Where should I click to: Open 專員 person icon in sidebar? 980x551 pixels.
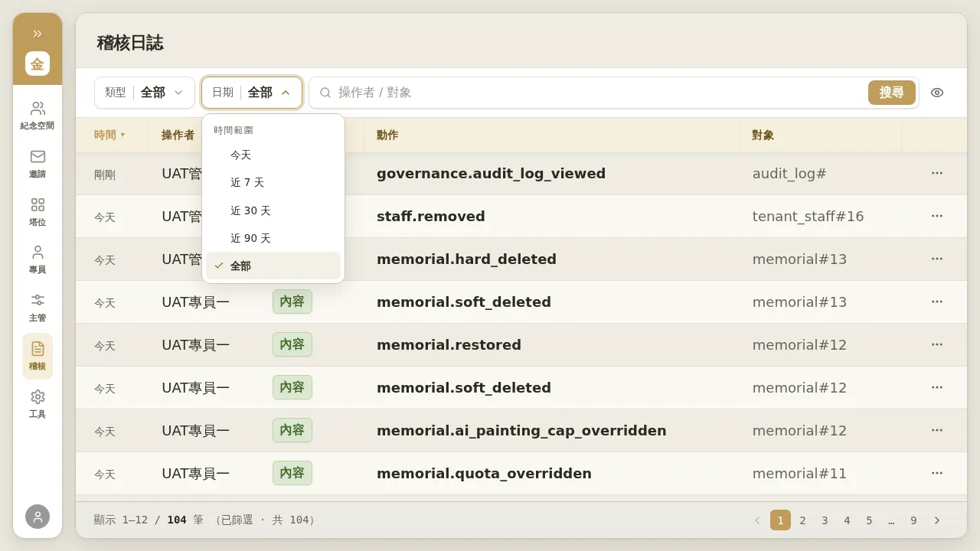[38, 259]
